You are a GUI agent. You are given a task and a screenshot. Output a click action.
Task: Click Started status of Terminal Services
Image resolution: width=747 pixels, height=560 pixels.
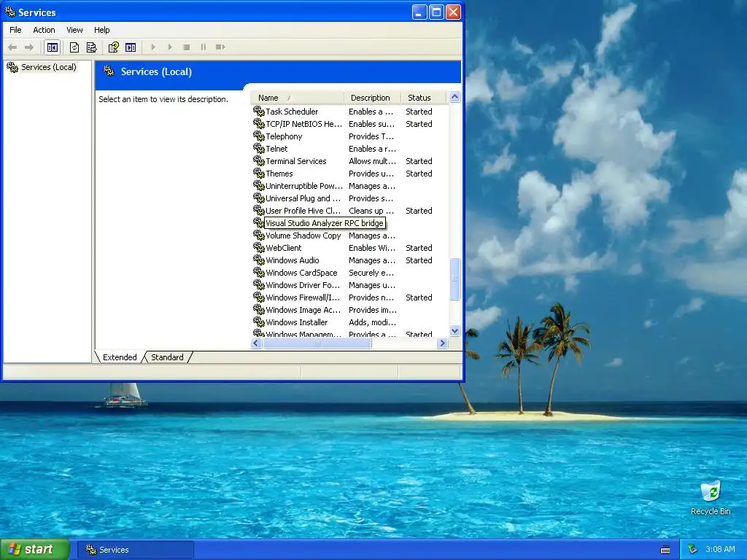point(419,161)
